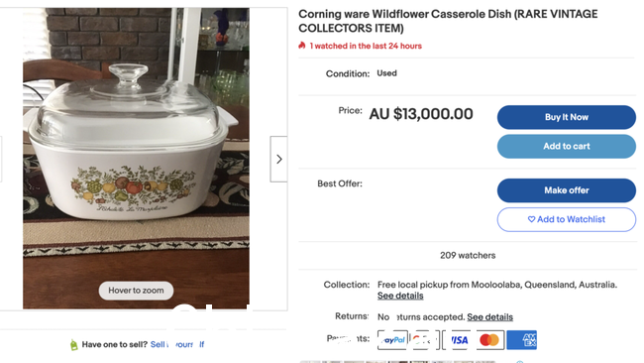Click the American Express payment icon
644x363 pixels.
point(521,340)
